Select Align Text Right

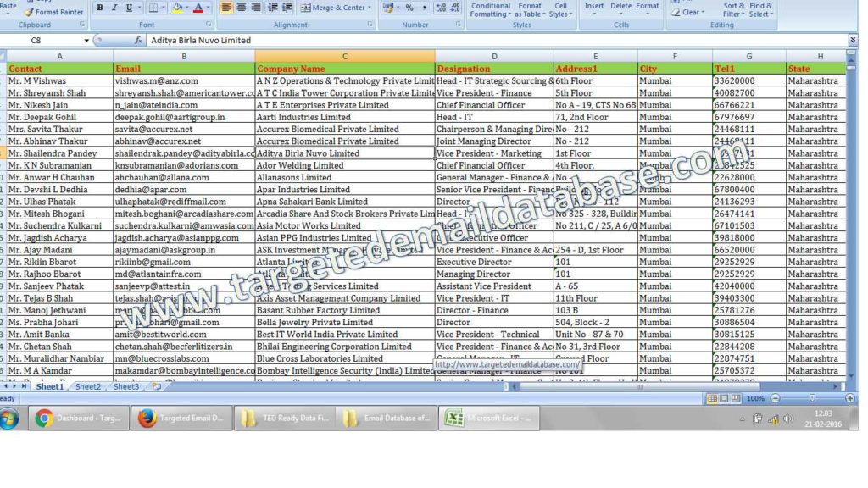click(256, 8)
